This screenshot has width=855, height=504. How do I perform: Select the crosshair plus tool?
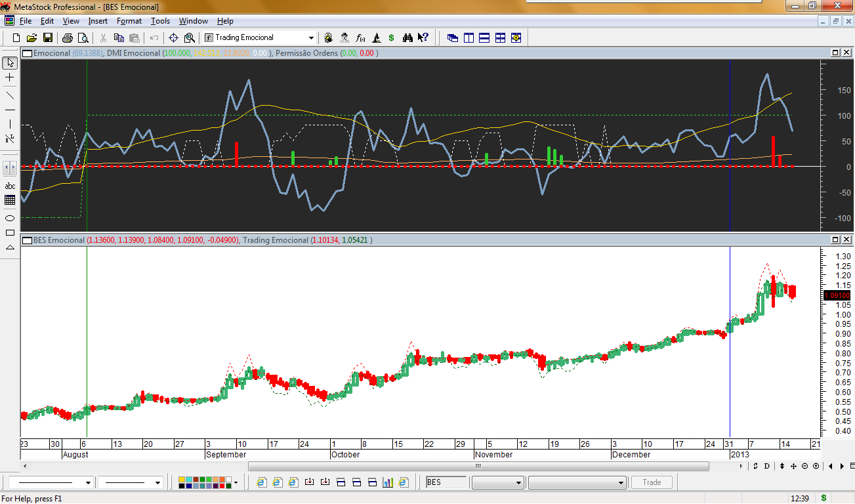tap(10, 77)
